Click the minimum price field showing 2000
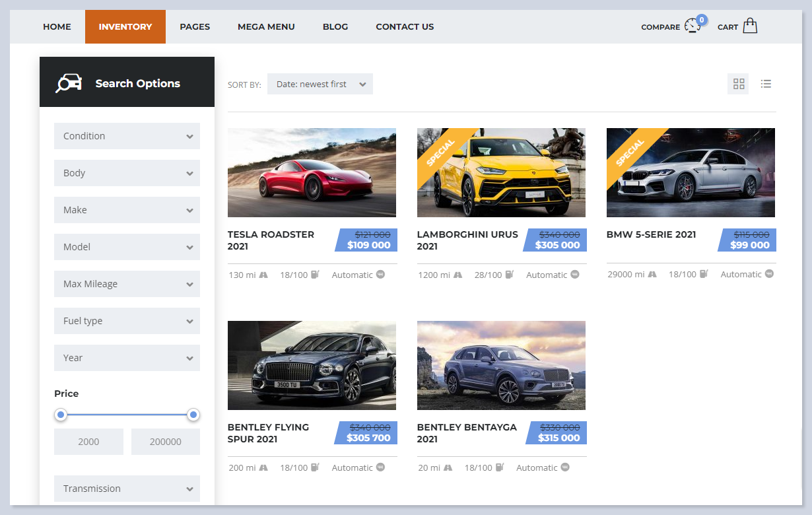This screenshot has height=515, width=812. 88,442
